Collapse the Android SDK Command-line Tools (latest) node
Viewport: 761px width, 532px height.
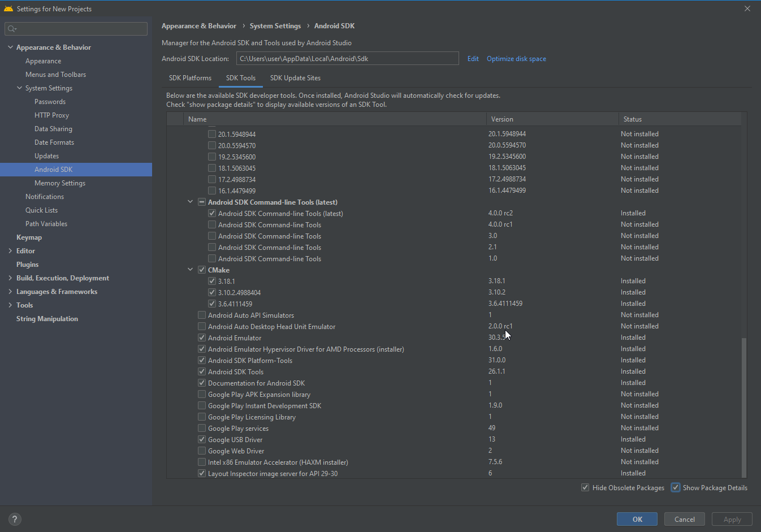190,202
